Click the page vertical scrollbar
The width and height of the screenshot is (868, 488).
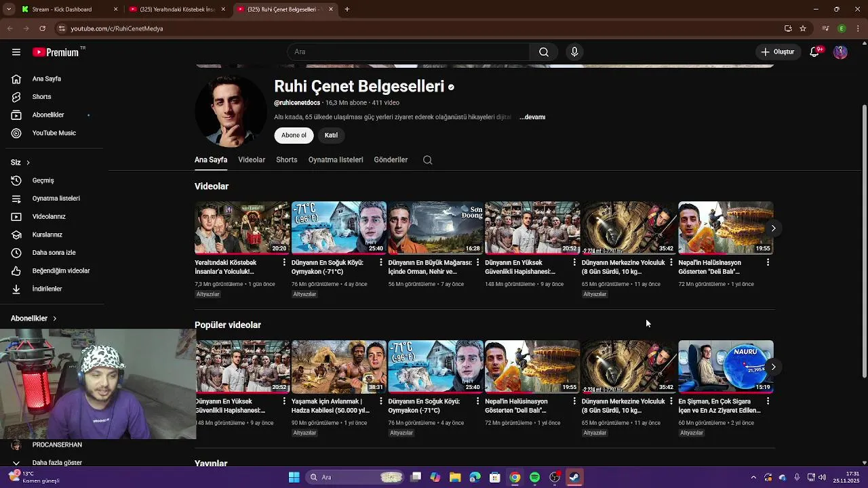coord(864,241)
